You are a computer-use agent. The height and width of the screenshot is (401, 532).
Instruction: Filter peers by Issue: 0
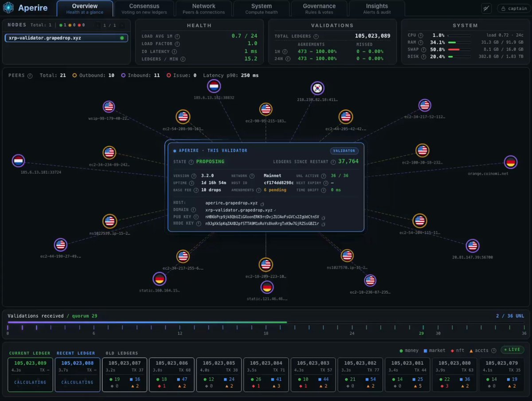click(181, 76)
